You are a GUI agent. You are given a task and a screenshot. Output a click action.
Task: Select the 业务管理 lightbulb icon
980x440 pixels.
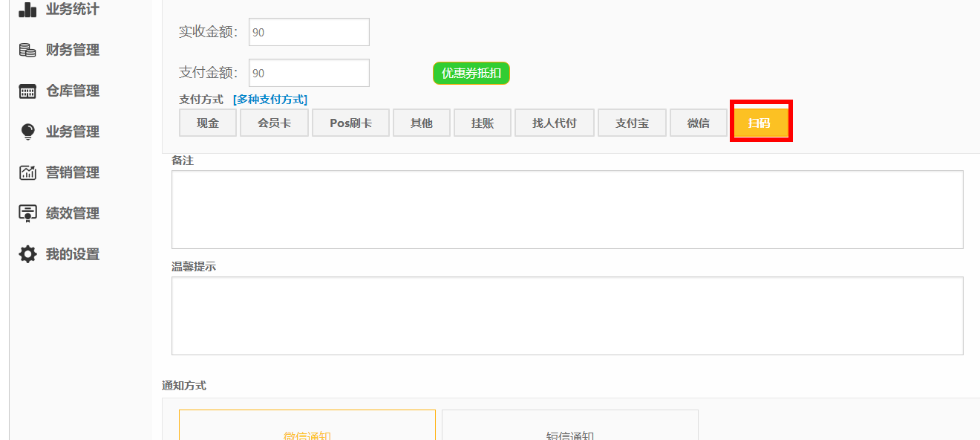(27, 132)
